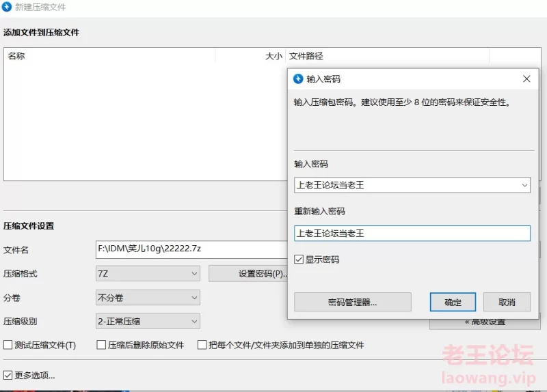
Task: Open the 分卷 不分卷 dropdown
Action: 148,298
